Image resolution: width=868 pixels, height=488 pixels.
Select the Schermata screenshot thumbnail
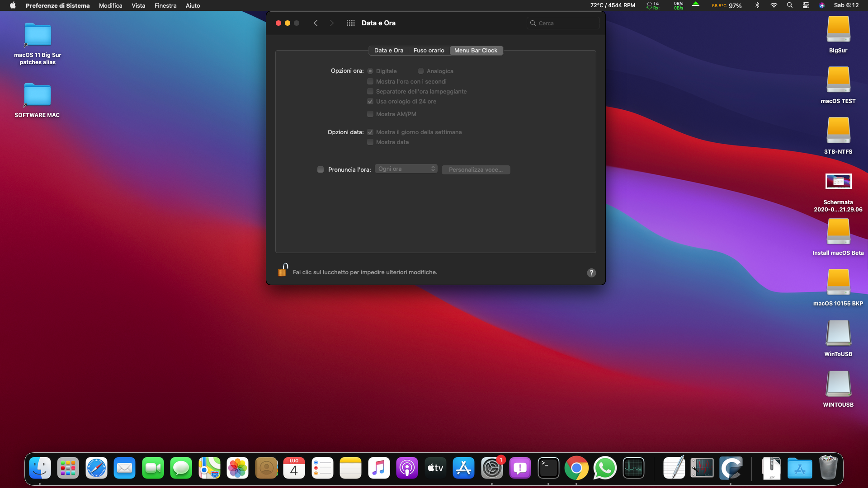[838, 181]
